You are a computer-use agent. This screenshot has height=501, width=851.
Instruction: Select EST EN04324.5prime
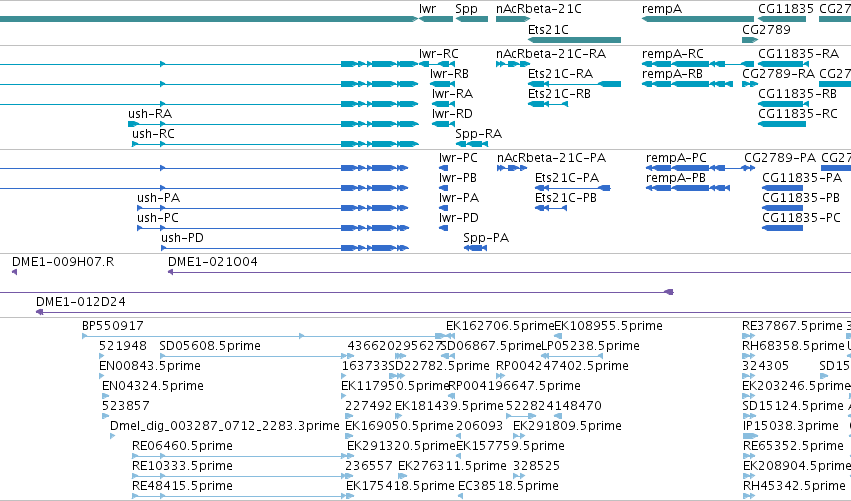153,386
